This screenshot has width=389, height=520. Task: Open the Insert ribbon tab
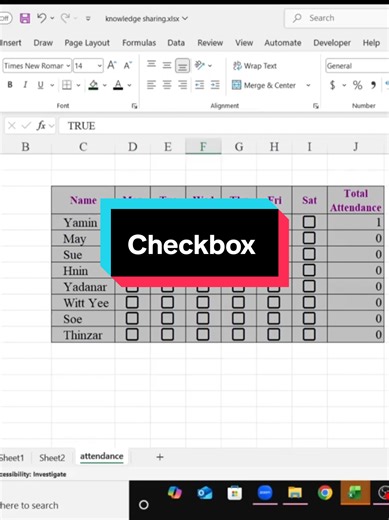pyautogui.click(x=11, y=43)
